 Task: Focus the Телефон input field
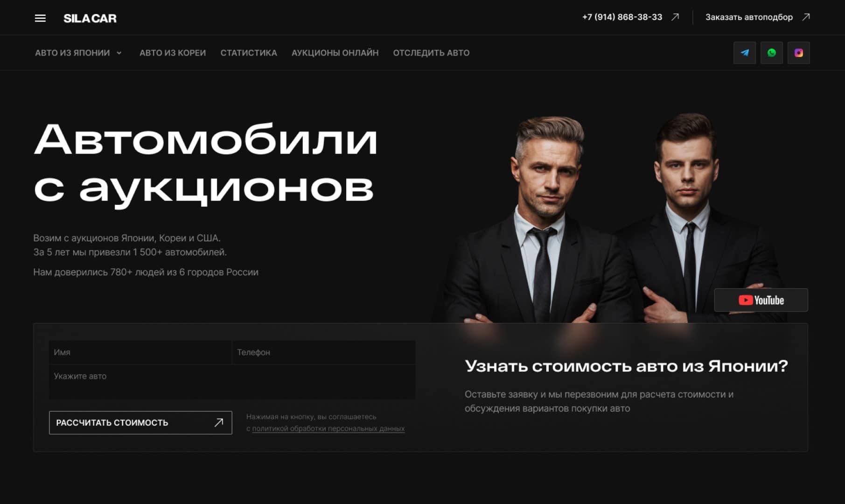[324, 352]
